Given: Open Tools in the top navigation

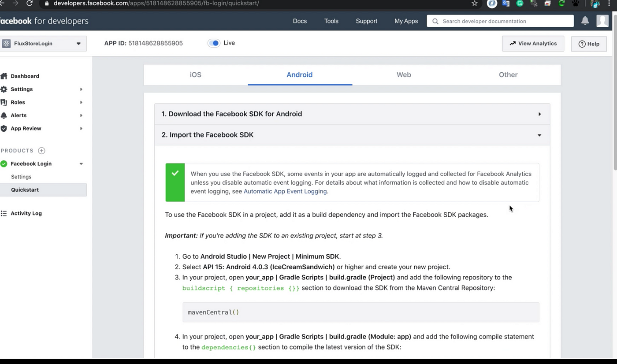Looking at the screenshot, I should coord(331,21).
